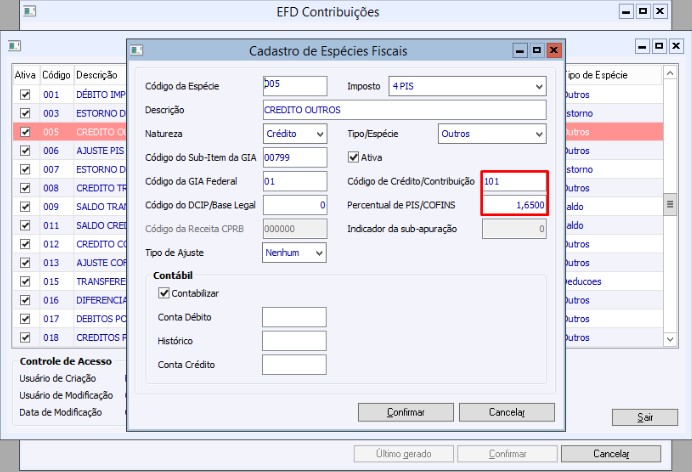Select code 011 in the list

point(51,225)
